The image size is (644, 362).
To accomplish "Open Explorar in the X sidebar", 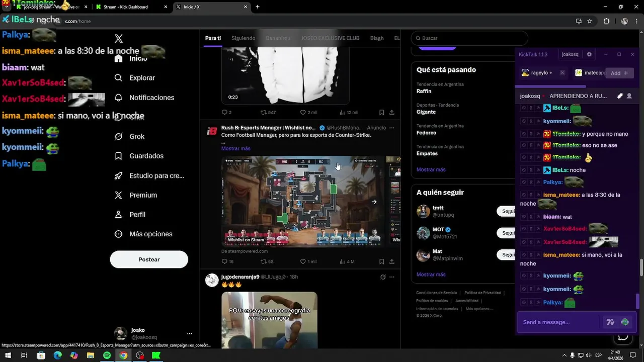I will (135, 78).
